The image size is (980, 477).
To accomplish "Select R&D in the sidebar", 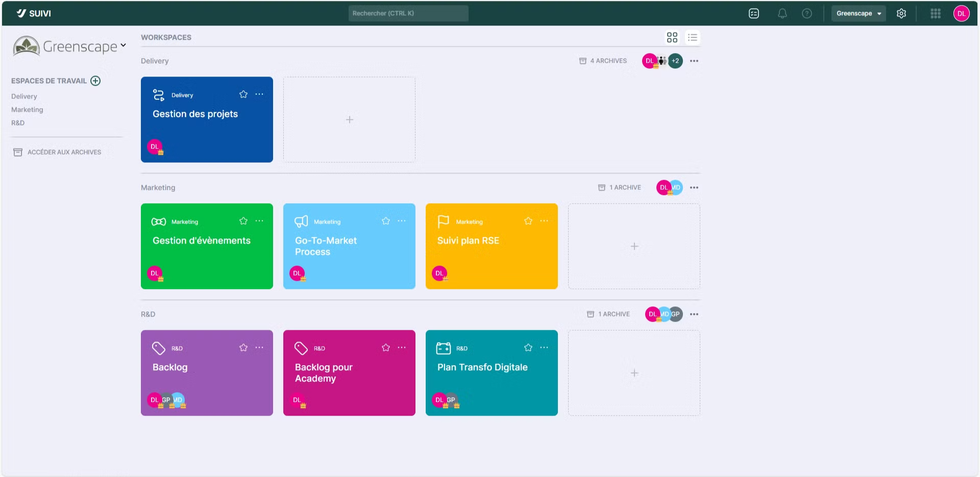I will [18, 123].
